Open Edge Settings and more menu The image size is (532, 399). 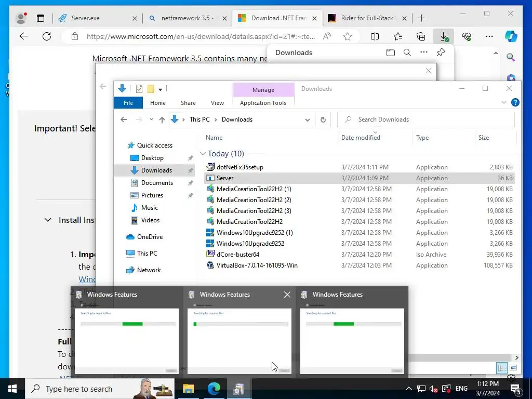coord(489,36)
